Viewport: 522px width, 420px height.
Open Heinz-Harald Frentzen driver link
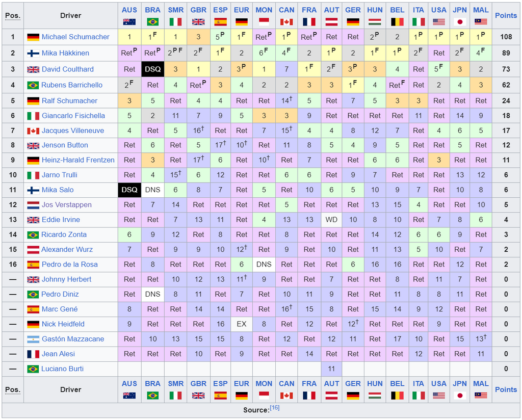(x=78, y=160)
